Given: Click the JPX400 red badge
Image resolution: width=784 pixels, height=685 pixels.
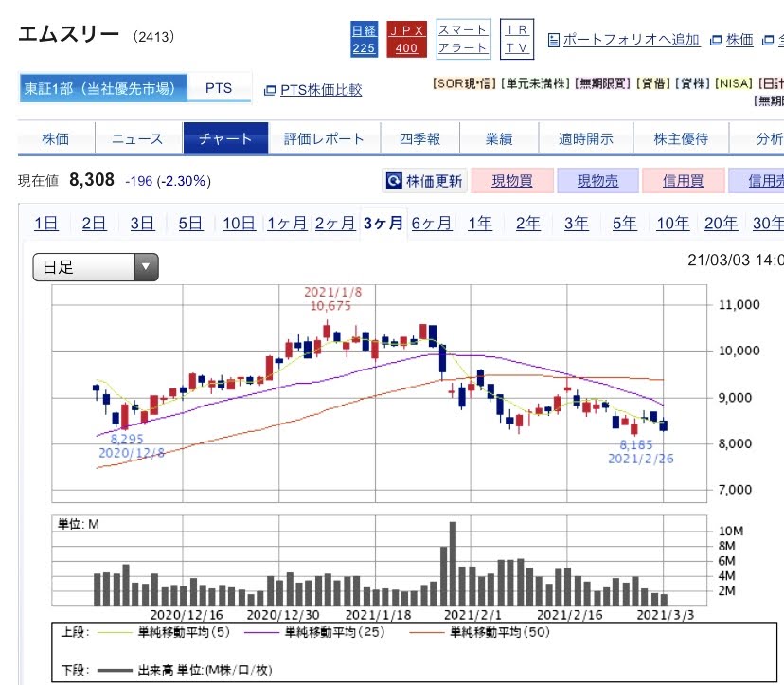Looking at the screenshot, I should tap(406, 39).
